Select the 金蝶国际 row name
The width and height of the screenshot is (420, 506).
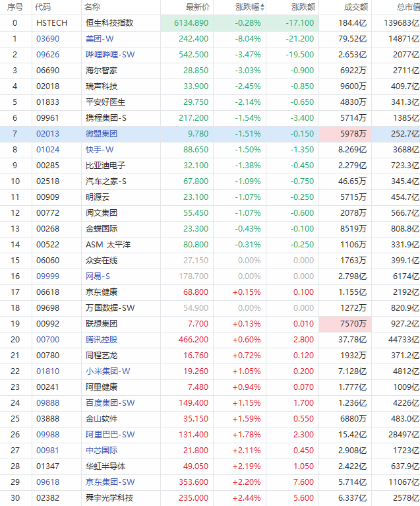tap(102, 228)
